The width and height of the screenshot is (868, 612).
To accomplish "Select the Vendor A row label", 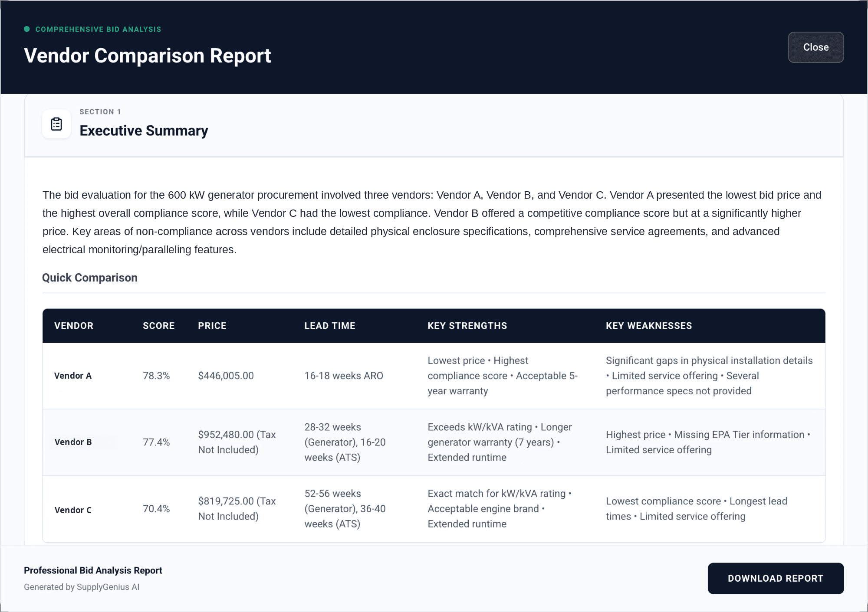I will pos(73,376).
